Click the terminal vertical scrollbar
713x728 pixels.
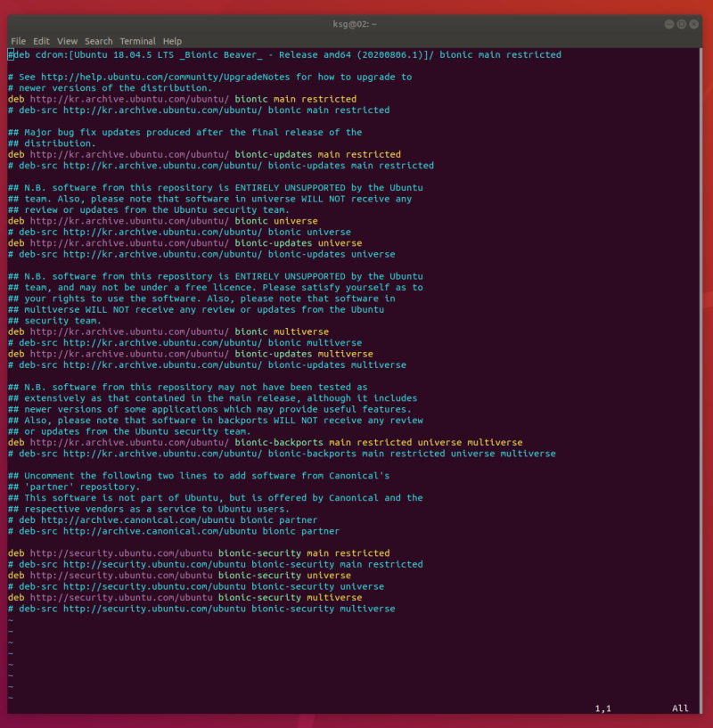[701, 380]
